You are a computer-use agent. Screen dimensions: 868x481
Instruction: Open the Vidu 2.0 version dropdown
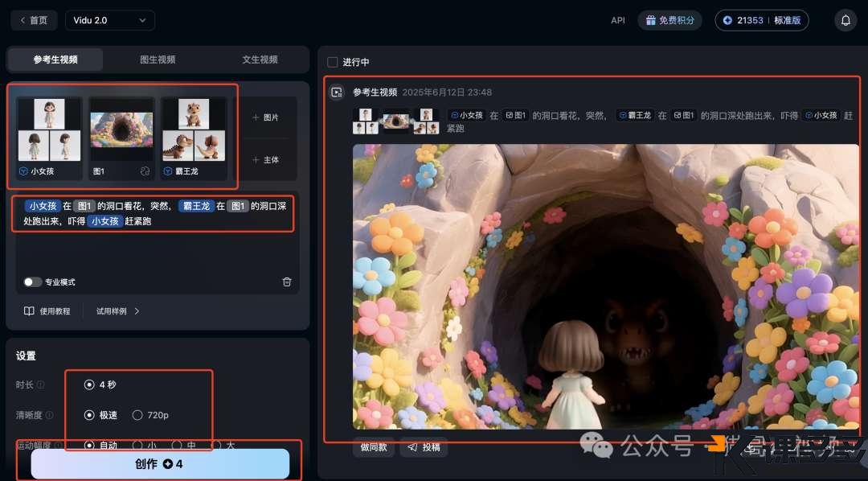coord(110,20)
